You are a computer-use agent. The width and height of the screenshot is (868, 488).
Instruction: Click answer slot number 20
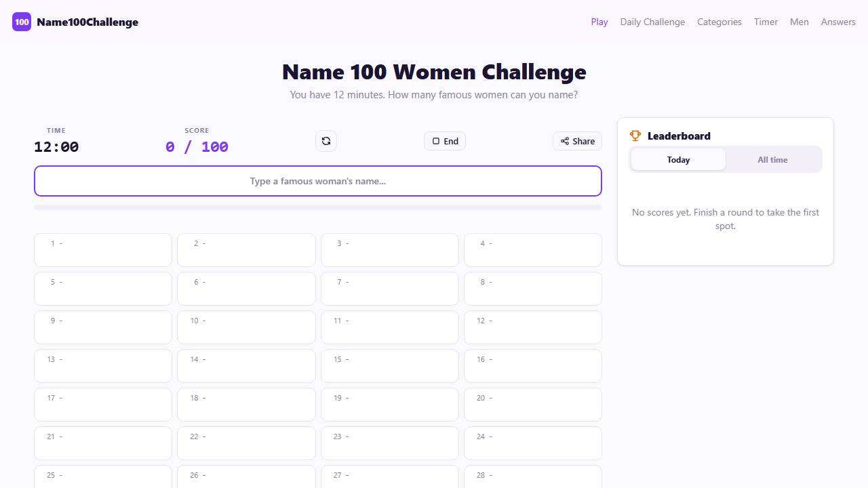tap(533, 405)
